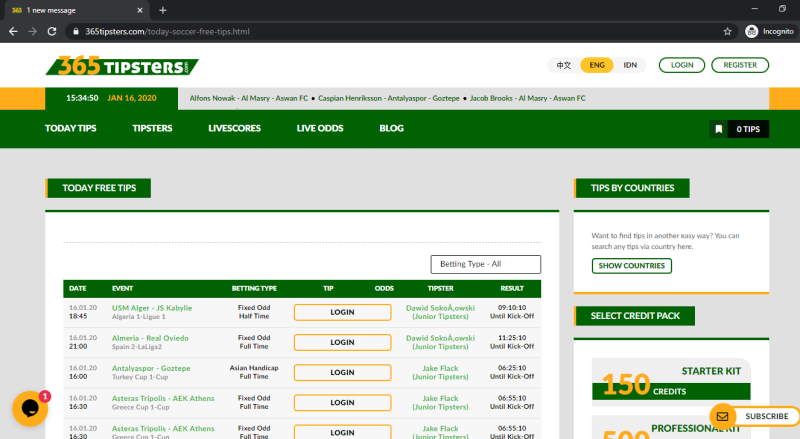Viewport: 800px width, 439px height.
Task: Click the JAN 16, 2020 date text
Action: coord(132,99)
